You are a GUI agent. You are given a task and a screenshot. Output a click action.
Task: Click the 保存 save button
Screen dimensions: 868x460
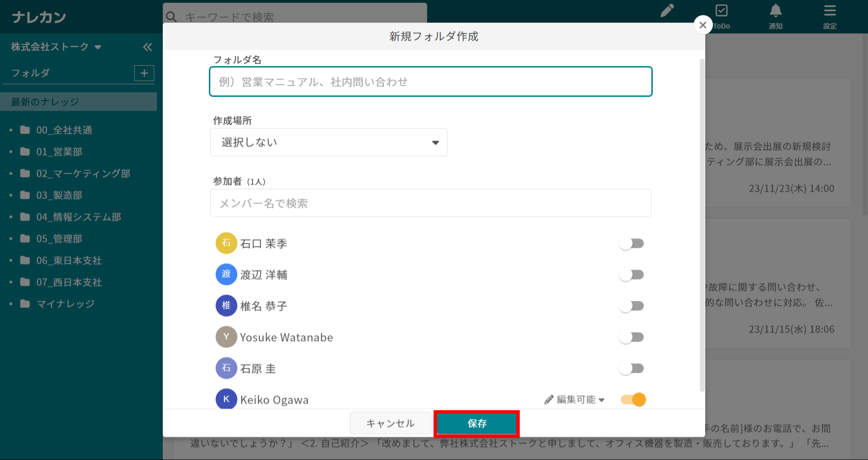click(x=476, y=424)
